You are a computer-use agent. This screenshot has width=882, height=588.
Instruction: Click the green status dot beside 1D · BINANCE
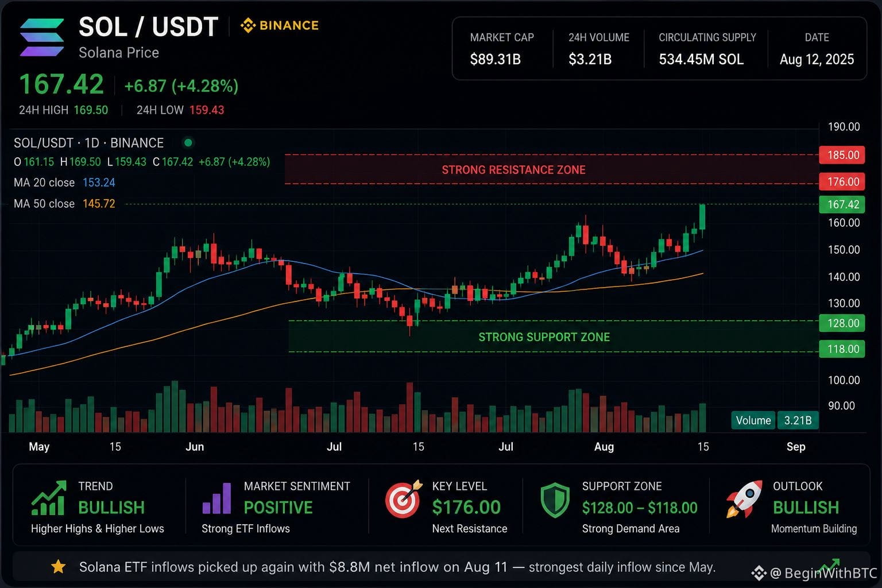[188, 142]
